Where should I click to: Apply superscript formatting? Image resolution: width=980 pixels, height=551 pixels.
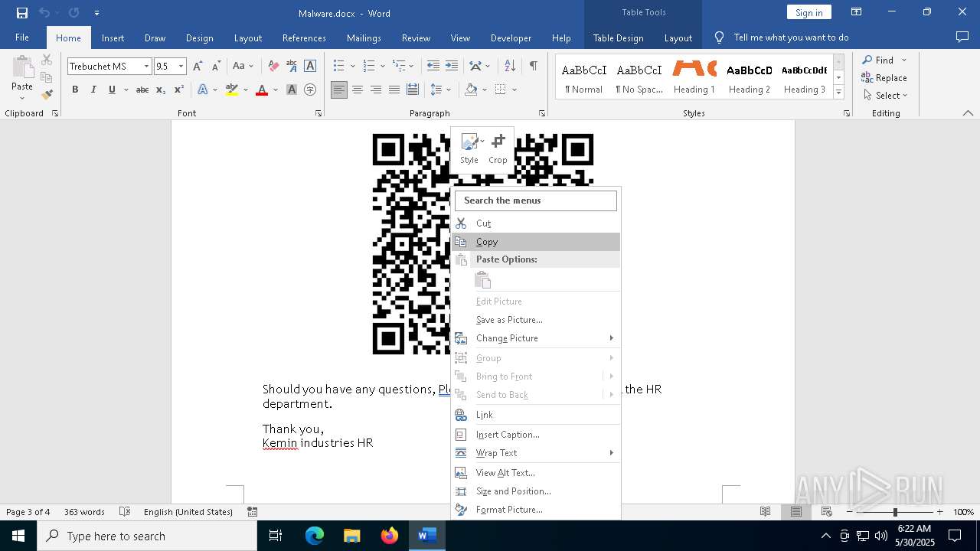coord(179,90)
